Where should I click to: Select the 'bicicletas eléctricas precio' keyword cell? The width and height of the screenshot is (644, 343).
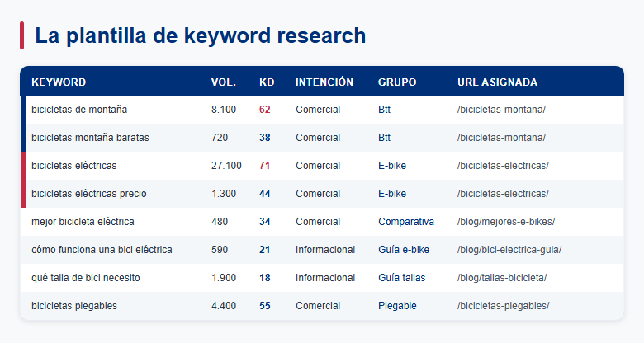coord(89,194)
